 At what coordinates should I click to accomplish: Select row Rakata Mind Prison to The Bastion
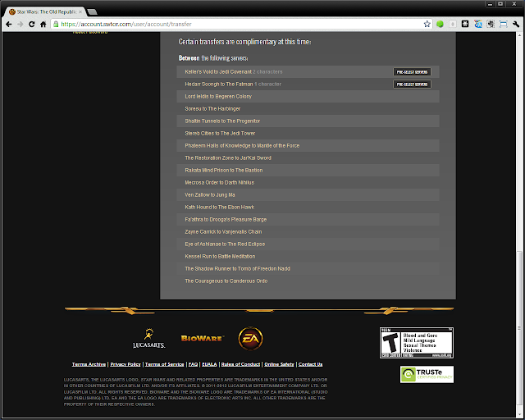tap(308, 170)
